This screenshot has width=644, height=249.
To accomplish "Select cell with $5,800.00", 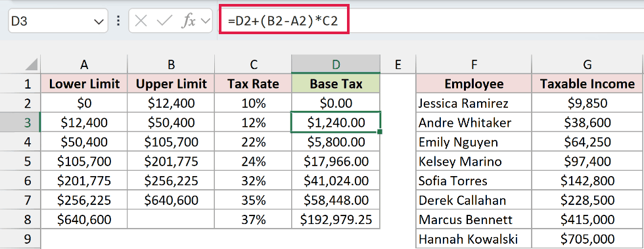I will (336, 142).
